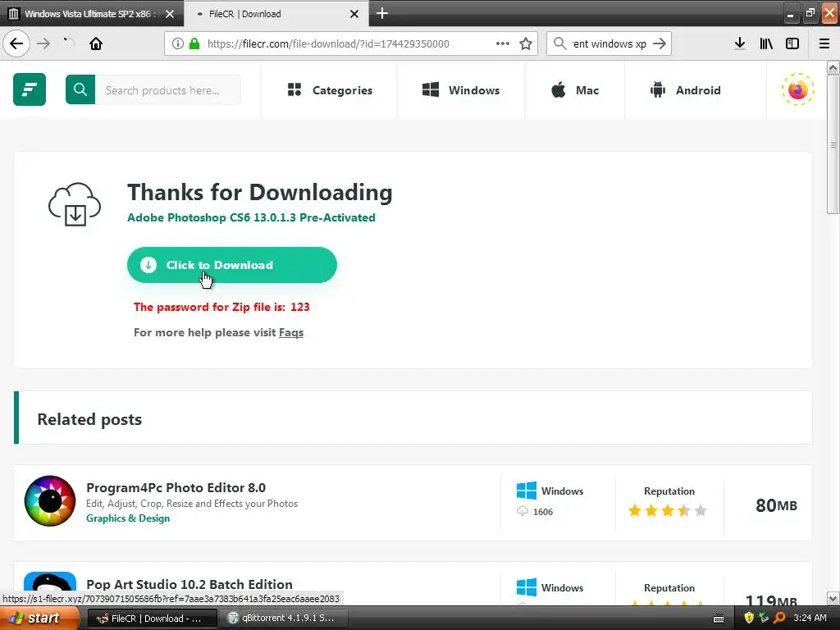
Task: Open the Graphics & Design category link
Action: [x=128, y=518]
